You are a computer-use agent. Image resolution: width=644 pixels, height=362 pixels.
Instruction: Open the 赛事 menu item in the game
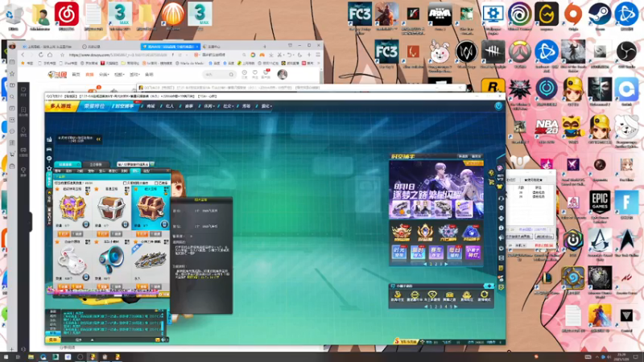pyautogui.click(x=189, y=106)
